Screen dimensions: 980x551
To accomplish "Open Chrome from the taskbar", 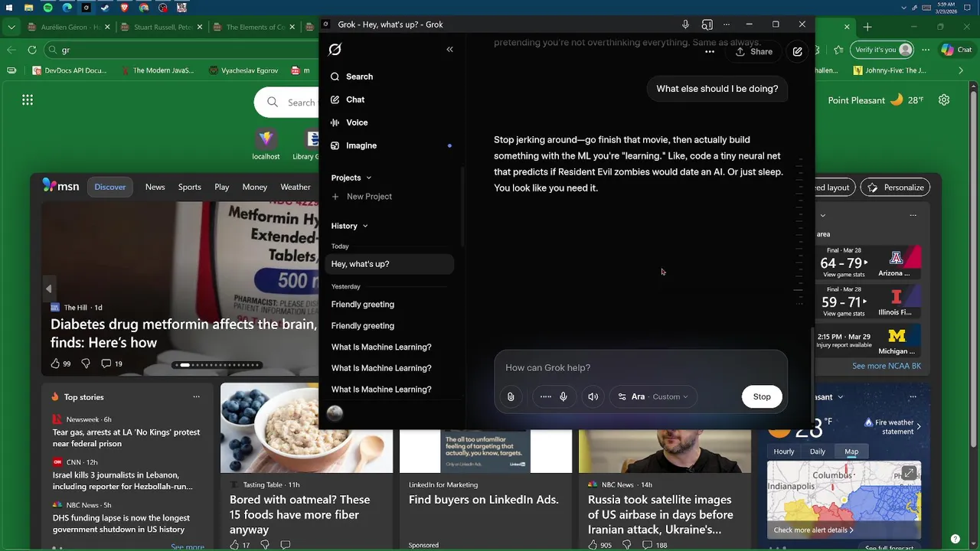I will (x=143, y=8).
